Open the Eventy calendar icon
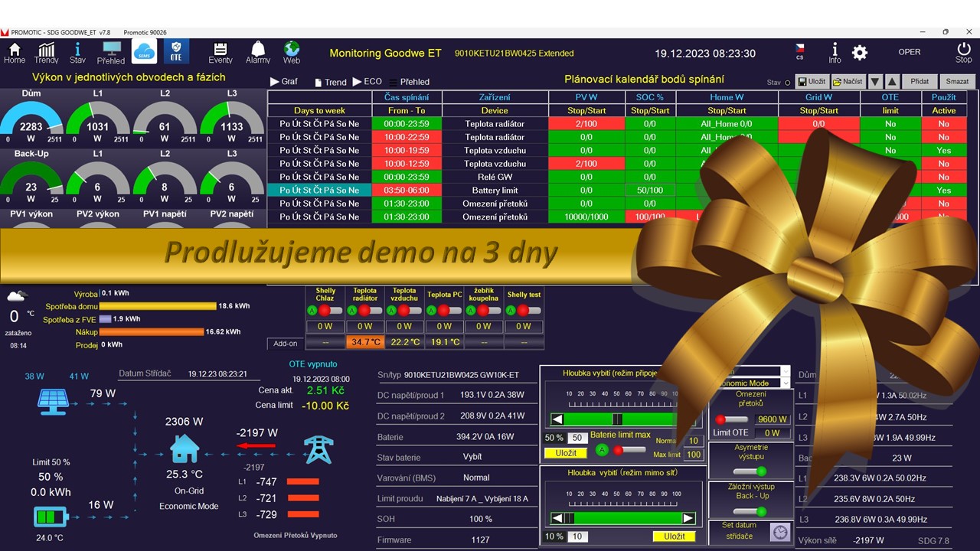The height and width of the screenshot is (551, 980). (x=220, y=52)
